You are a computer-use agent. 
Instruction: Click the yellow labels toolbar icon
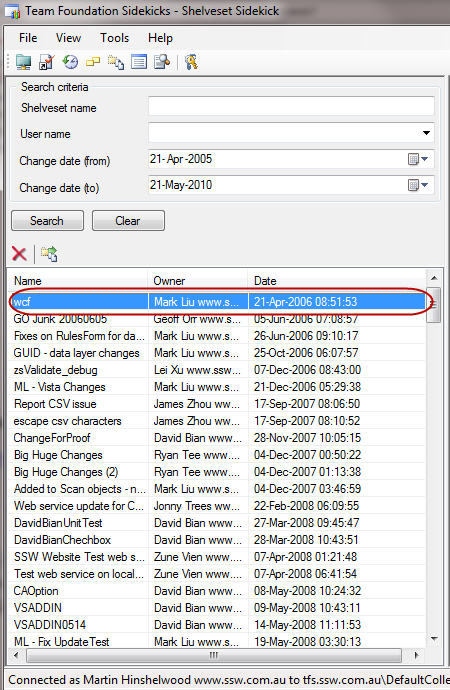pyautogui.click(x=93, y=62)
